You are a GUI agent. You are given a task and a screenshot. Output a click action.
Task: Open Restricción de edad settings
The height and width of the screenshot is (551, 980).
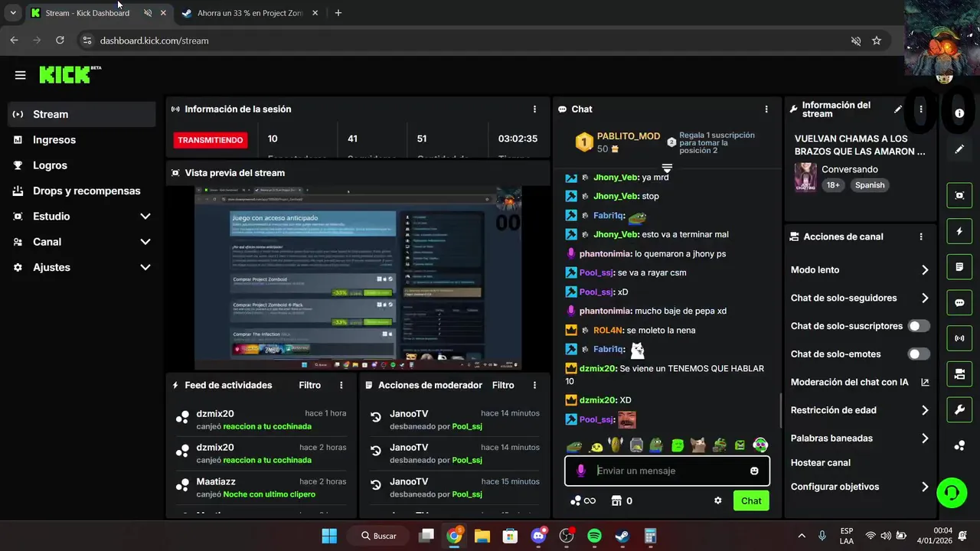click(x=860, y=410)
